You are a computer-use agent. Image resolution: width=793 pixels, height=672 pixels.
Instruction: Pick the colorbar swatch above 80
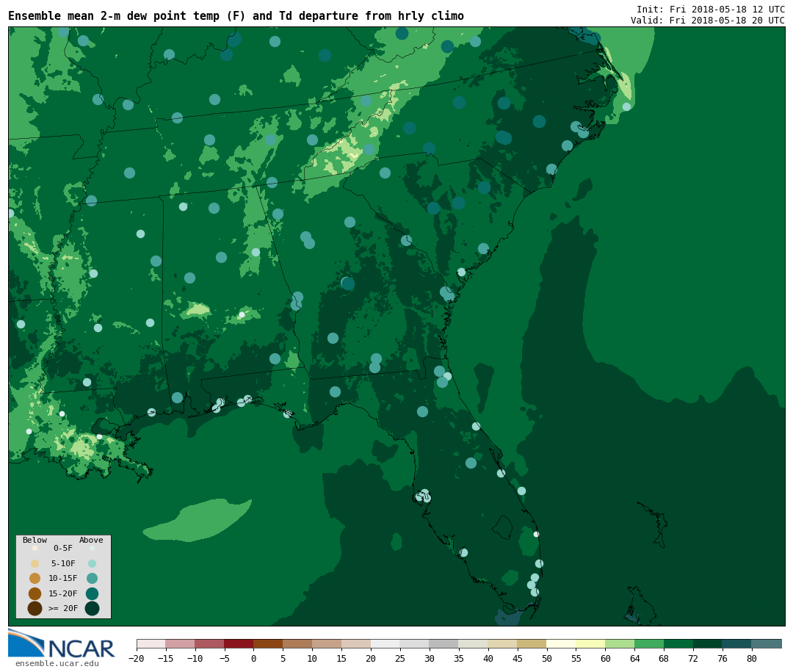click(x=766, y=643)
